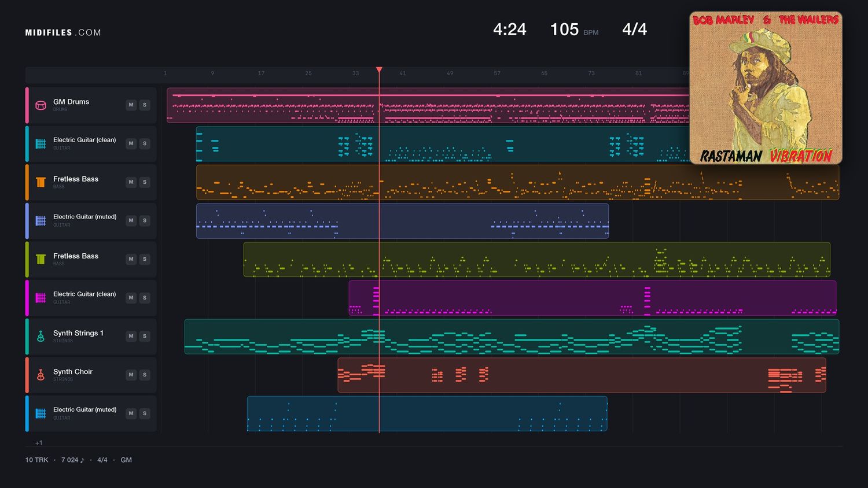This screenshot has height=488, width=868.
Task: Solo the GM Drums track
Action: (x=145, y=105)
